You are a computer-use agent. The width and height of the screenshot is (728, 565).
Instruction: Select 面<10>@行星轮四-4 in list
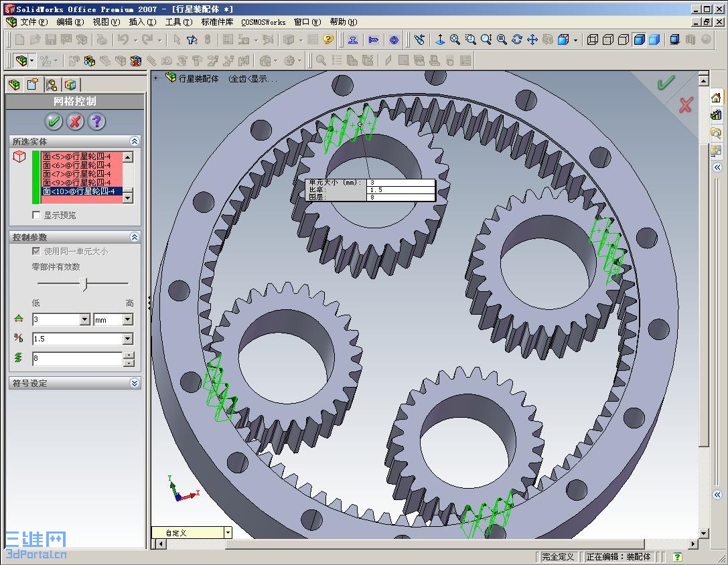pos(82,191)
